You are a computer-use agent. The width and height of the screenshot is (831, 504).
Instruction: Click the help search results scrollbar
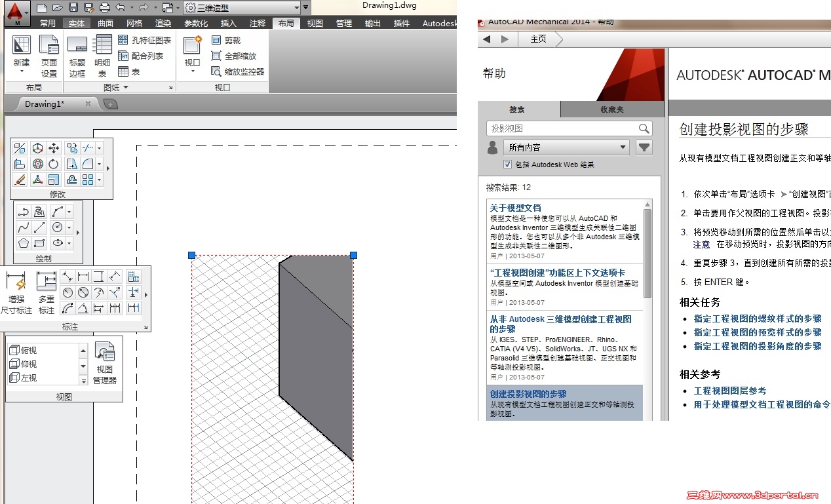point(647,253)
